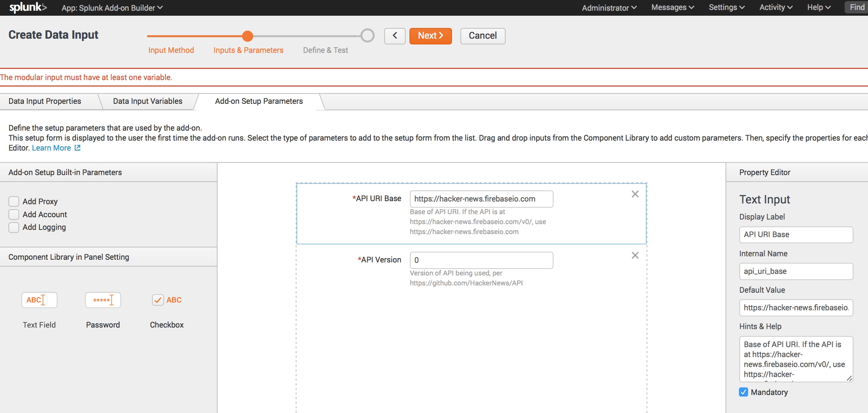The height and width of the screenshot is (413, 868).
Task: Go back using the previous arrow button
Action: [395, 36]
